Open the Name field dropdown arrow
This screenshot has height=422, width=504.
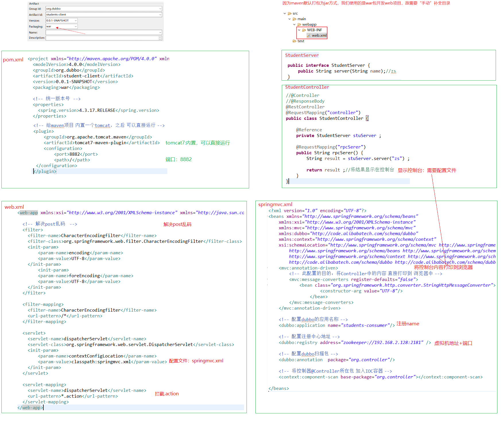[160, 32]
